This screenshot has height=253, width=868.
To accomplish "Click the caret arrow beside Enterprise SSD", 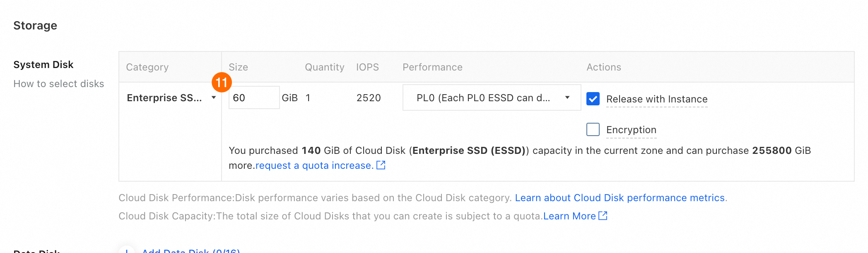I will point(214,98).
